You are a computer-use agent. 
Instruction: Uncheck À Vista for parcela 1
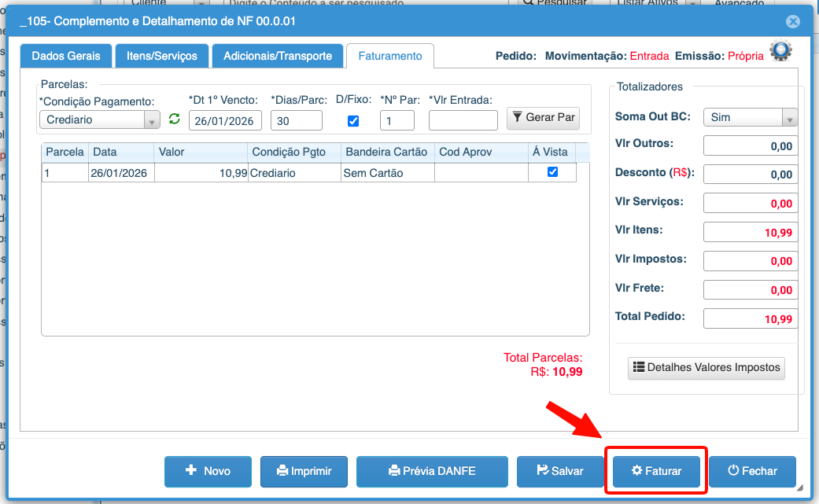(552, 172)
